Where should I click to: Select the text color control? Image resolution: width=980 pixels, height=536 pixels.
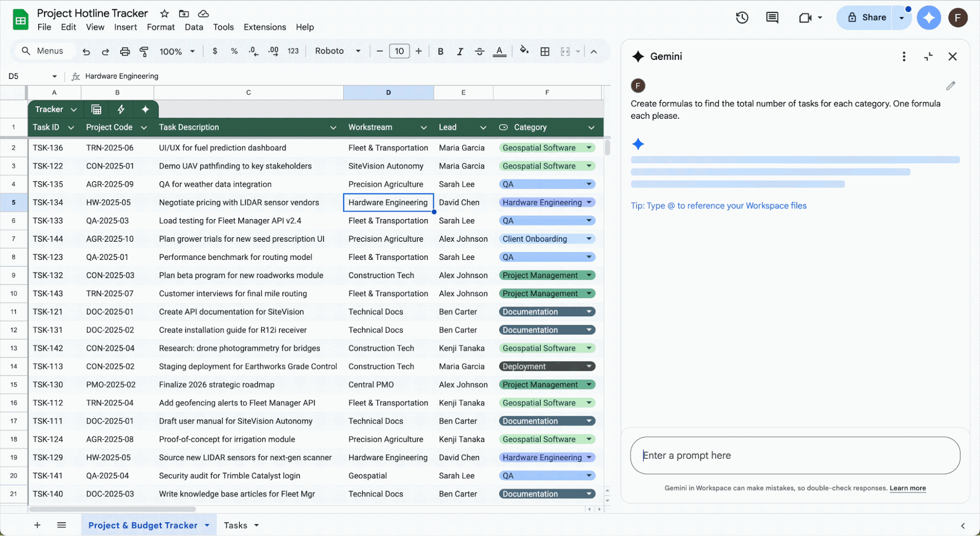pyautogui.click(x=500, y=51)
